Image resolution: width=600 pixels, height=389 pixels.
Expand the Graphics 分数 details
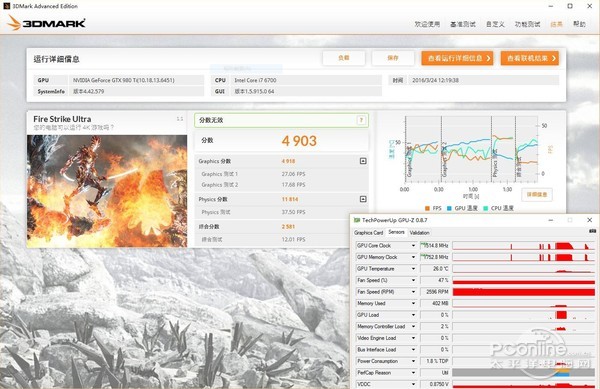363,161
